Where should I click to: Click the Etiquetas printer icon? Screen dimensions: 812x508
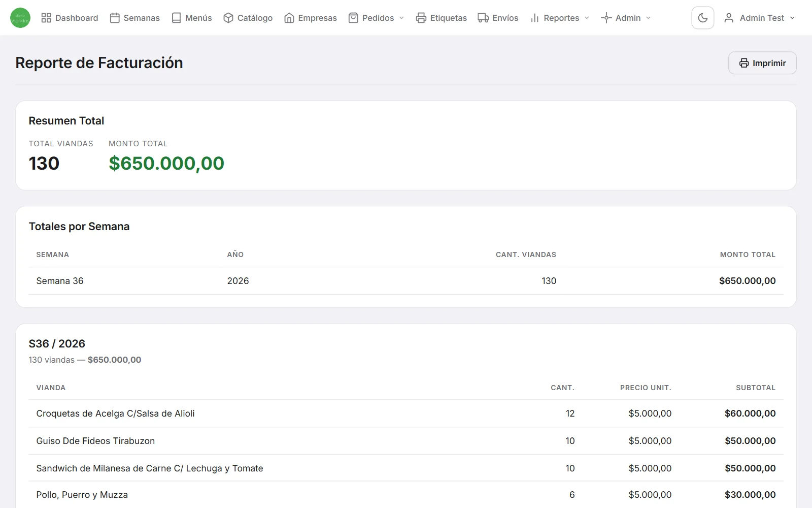(x=421, y=18)
